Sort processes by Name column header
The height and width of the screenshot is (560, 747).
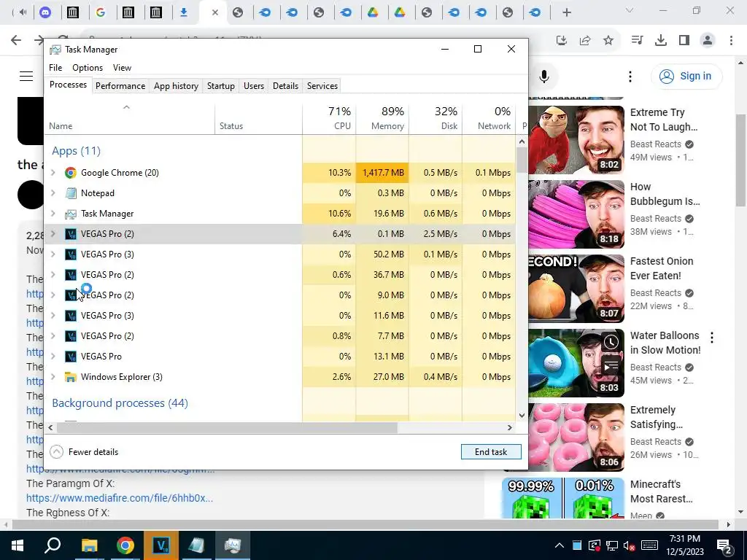pyautogui.click(x=129, y=118)
